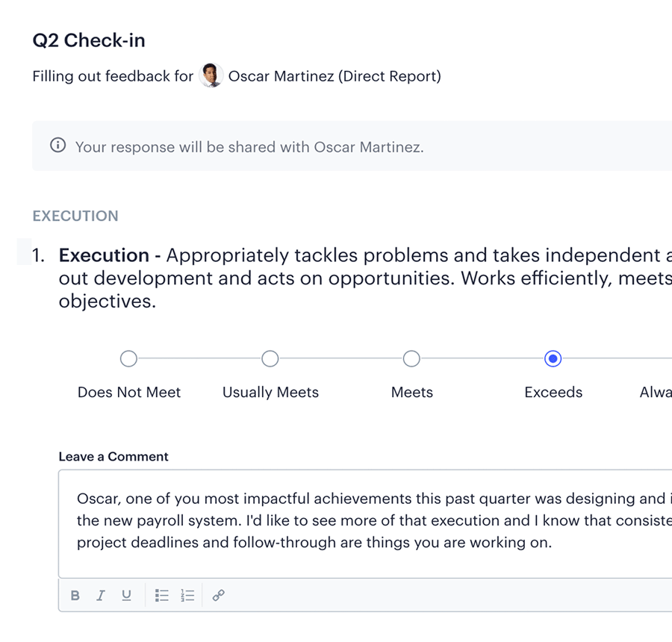Click the EXECUTION section header
Screen dimensions: 672x642
pos(75,216)
